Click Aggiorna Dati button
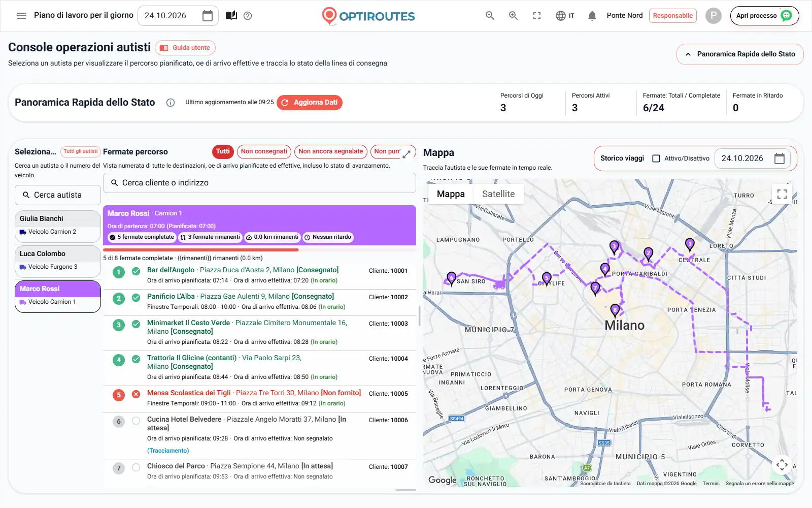Viewport: 812px width, 508px height. click(x=310, y=103)
